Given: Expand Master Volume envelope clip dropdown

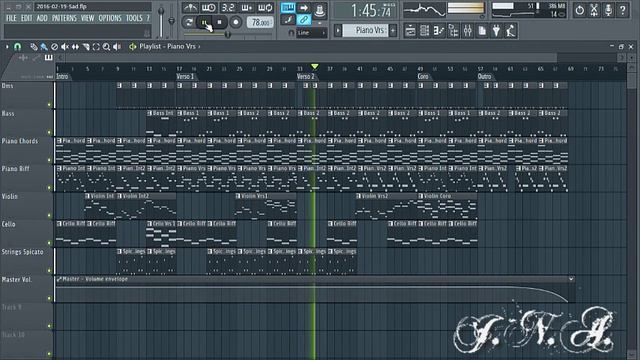Looking at the screenshot, I should [x=571, y=279].
